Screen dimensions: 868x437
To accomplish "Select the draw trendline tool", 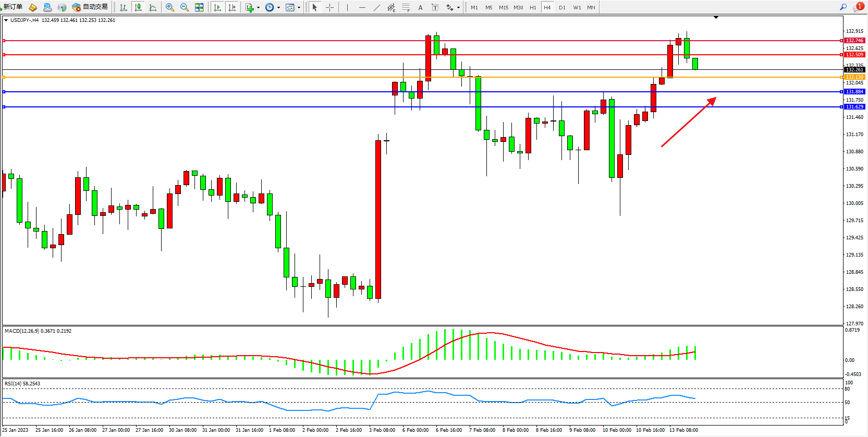I will click(x=377, y=7).
